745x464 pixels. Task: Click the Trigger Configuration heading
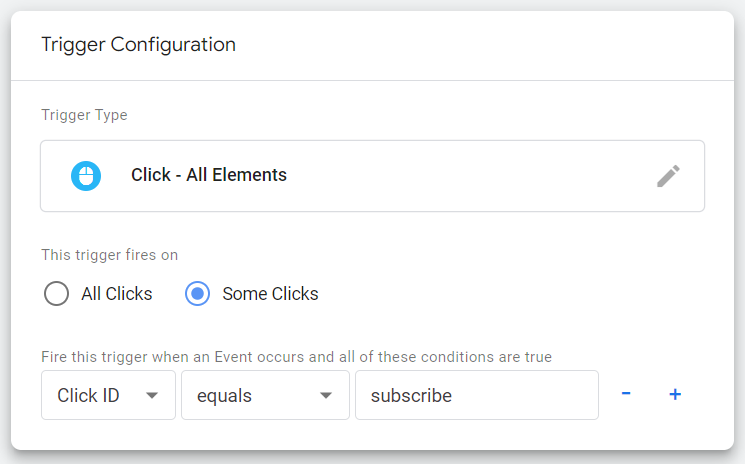pos(138,44)
